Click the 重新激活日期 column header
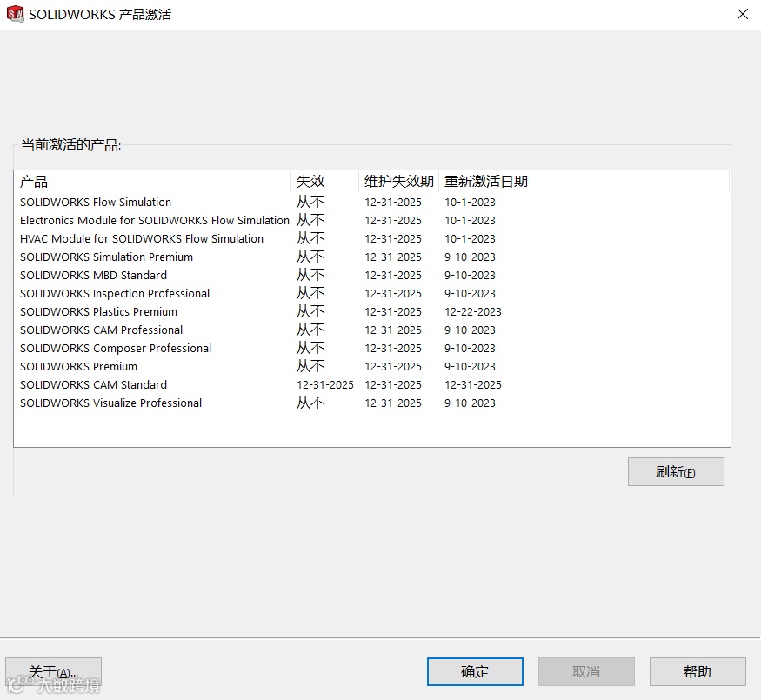This screenshot has height=700, width=761. point(584,182)
